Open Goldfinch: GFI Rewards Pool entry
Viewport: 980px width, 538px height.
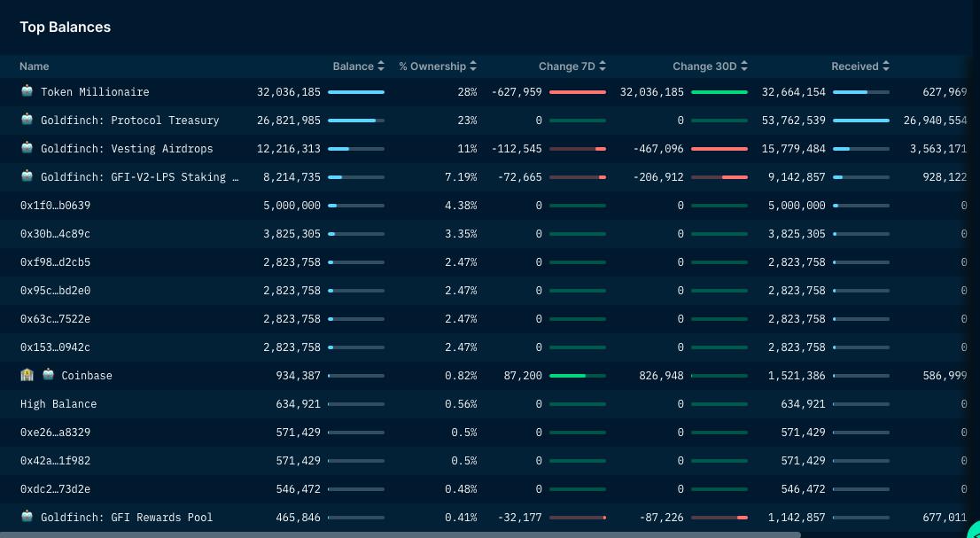tap(127, 518)
